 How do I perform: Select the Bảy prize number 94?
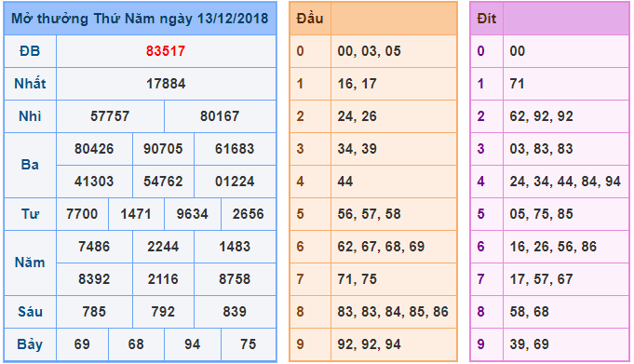193,344
